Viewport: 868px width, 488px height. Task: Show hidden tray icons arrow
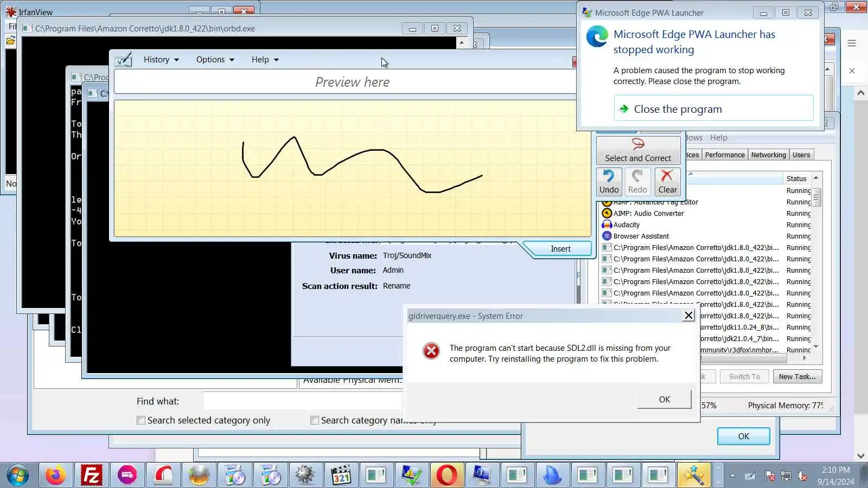[x=732, y=476]
